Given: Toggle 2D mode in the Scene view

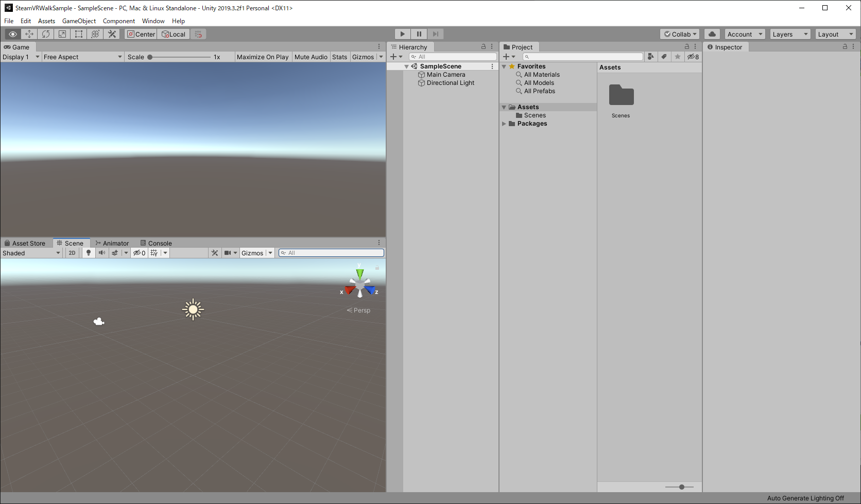Looking at the screenshot, I should click(72, 252).
